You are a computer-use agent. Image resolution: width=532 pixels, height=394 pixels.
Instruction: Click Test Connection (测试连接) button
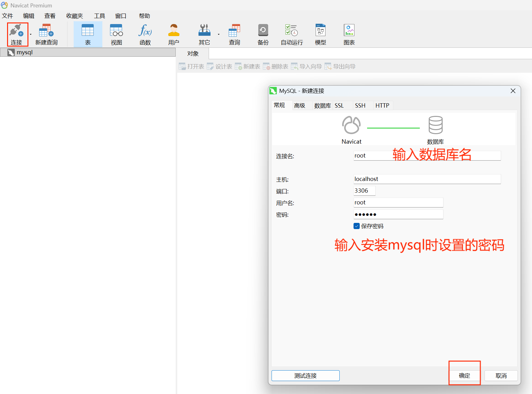[305, 376]
